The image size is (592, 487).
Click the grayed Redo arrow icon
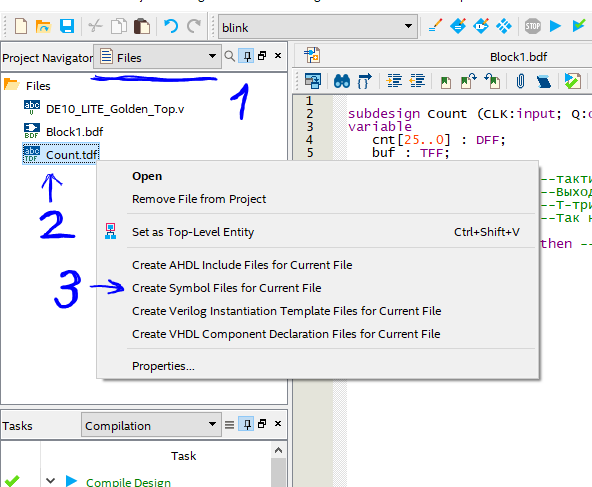pos(194,26)
